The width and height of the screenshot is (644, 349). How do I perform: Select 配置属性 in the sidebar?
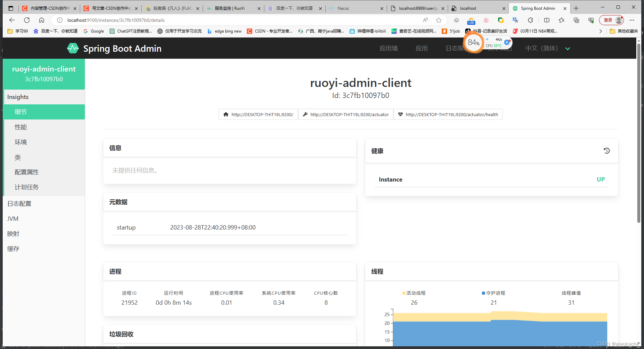click(x=44, y=172)
